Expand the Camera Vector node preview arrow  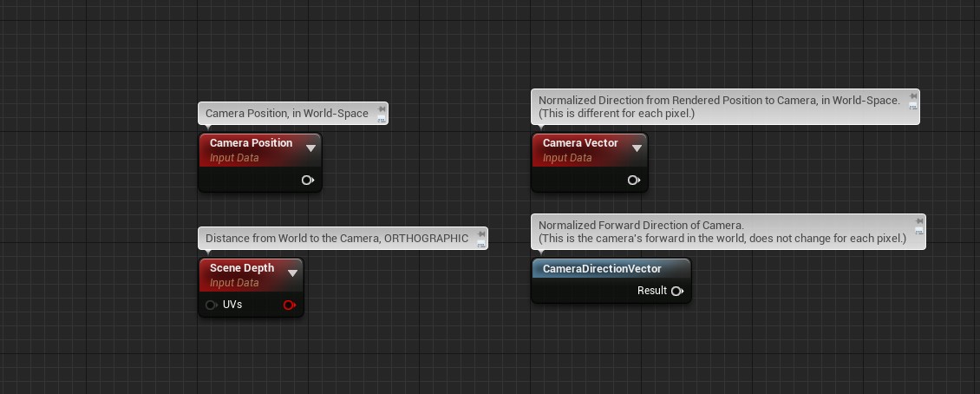point(637,148)
